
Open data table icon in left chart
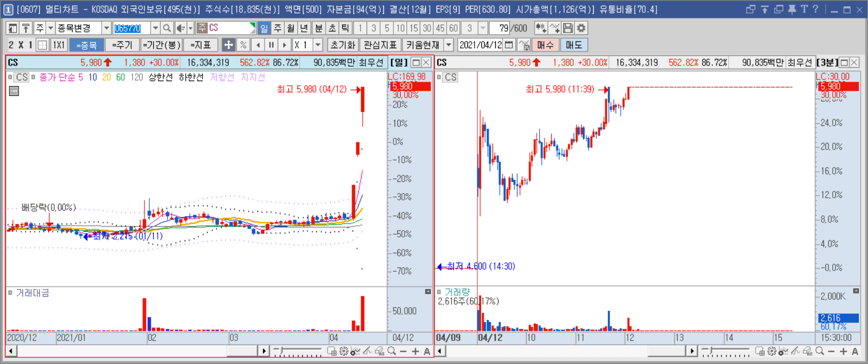pos(14,91)
